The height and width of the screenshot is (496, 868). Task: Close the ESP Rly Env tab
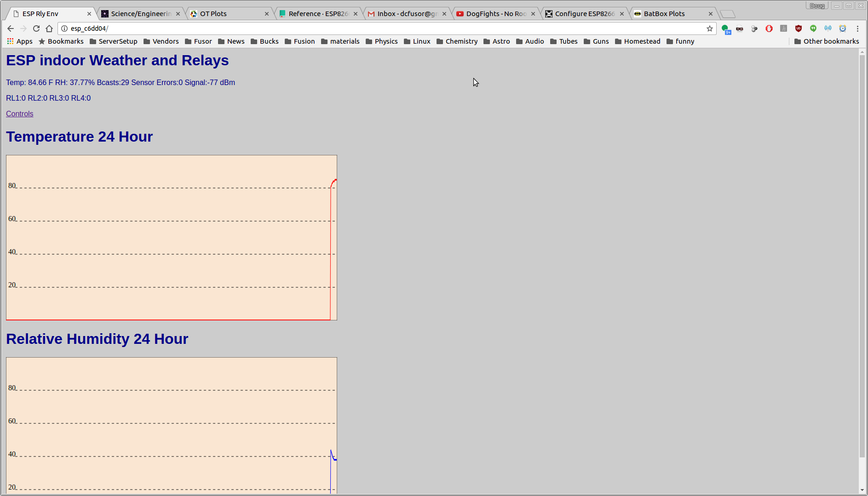[x=89, y=14]
